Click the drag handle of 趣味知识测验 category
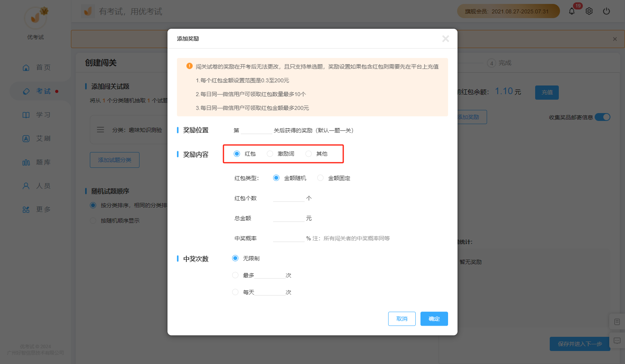Screen dimensions: 625x364 coord(100,130)
